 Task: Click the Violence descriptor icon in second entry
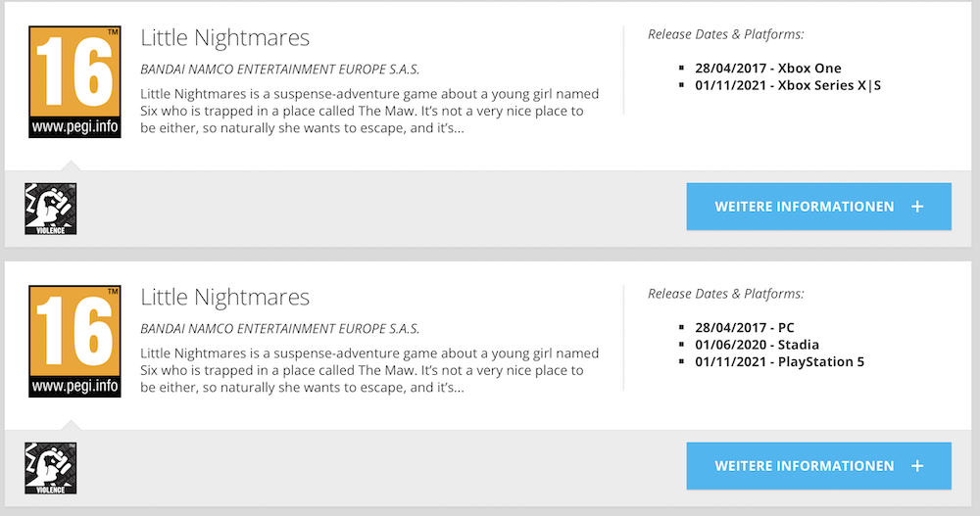(51, 469)
